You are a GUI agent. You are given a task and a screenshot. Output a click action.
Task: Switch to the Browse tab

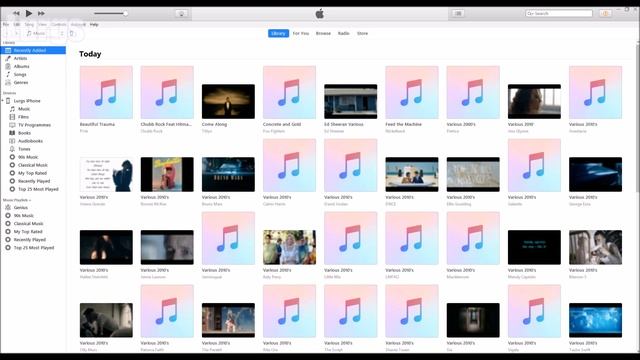tap(323, 33)
